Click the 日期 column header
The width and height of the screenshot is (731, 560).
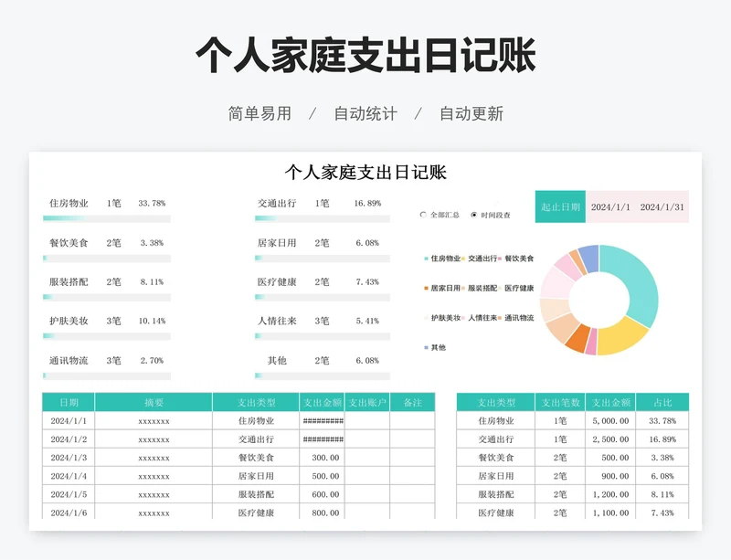click(69, 402)
